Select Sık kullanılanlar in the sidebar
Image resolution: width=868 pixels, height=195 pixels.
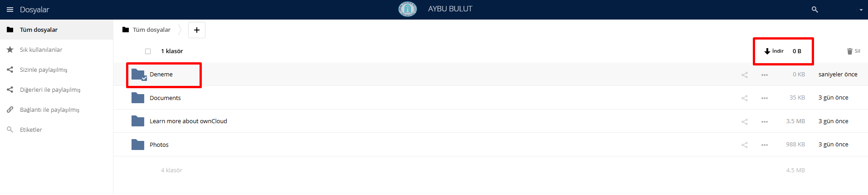(41, 50)
